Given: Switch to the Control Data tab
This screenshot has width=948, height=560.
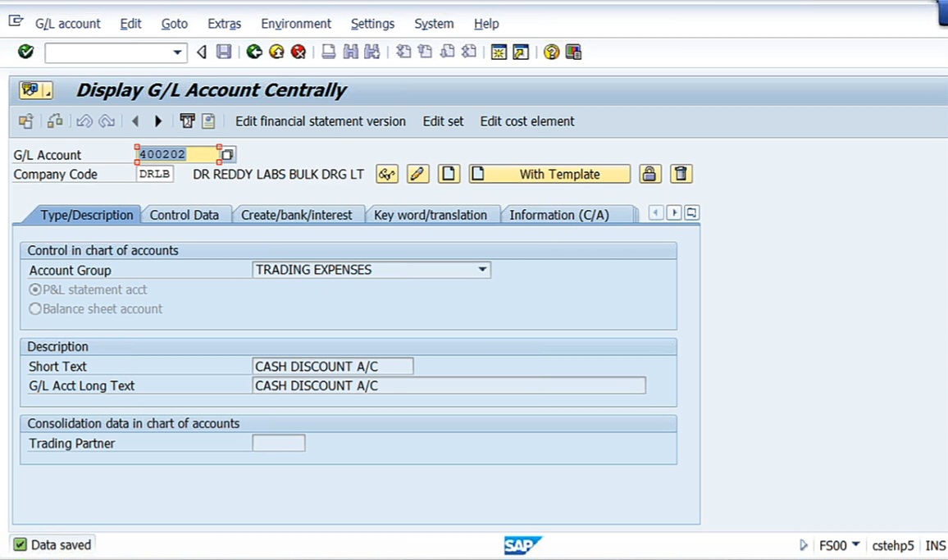Looking at the screenshot, I should point(185,216).
